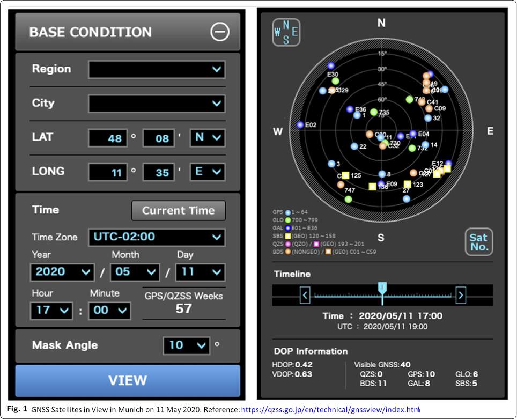This screenshot has width=517, height=420.
Task: Open the City dropdown
Action: [x=157, y=104]
